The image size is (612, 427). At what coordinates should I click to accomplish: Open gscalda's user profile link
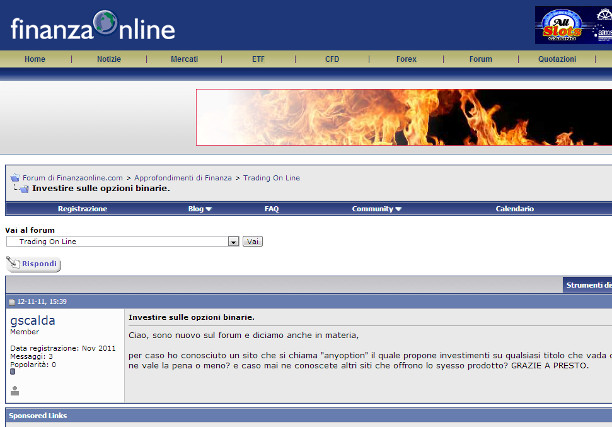coord(32,320)
